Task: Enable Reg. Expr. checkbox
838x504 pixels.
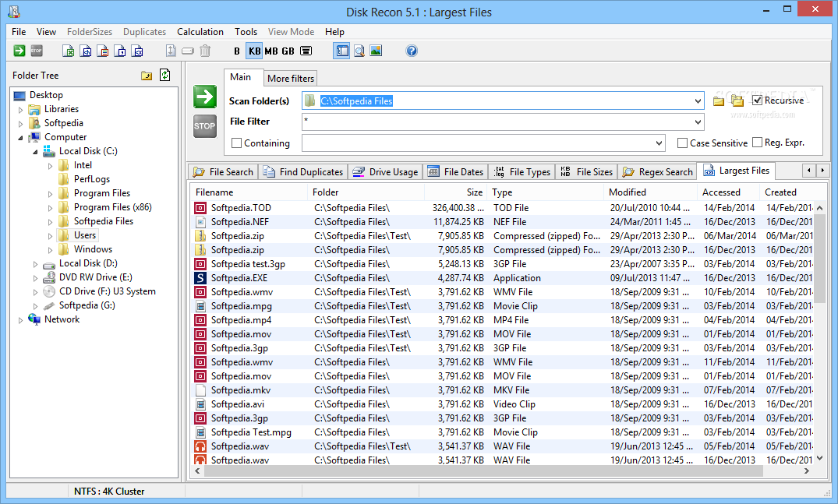Action: [x=757, y=142]
